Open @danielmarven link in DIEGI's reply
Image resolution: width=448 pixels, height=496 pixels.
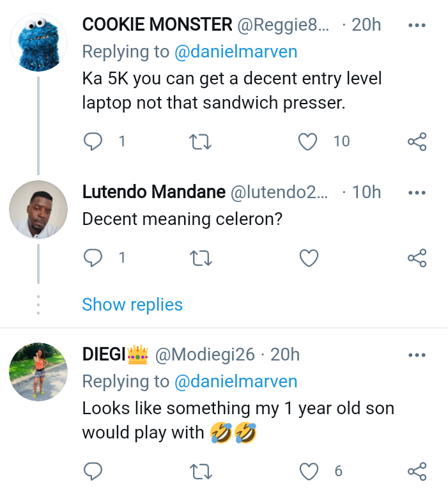pyautogui.click(x=236, y=382)
